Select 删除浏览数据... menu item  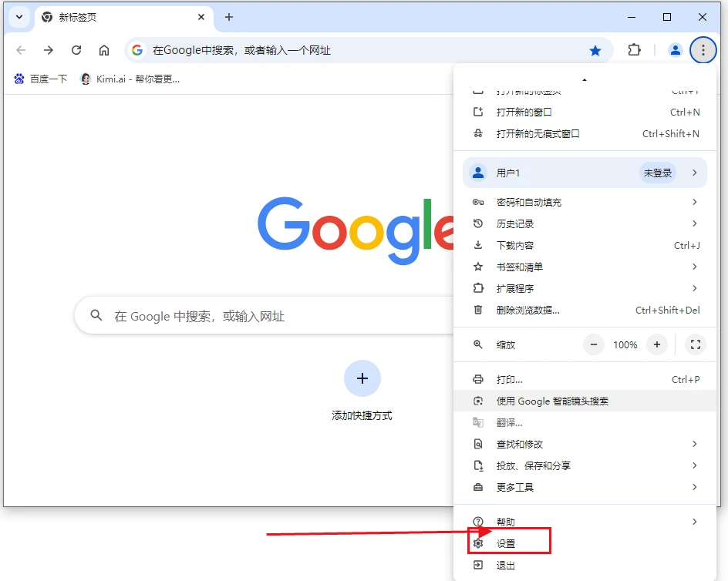coord(585,310)
